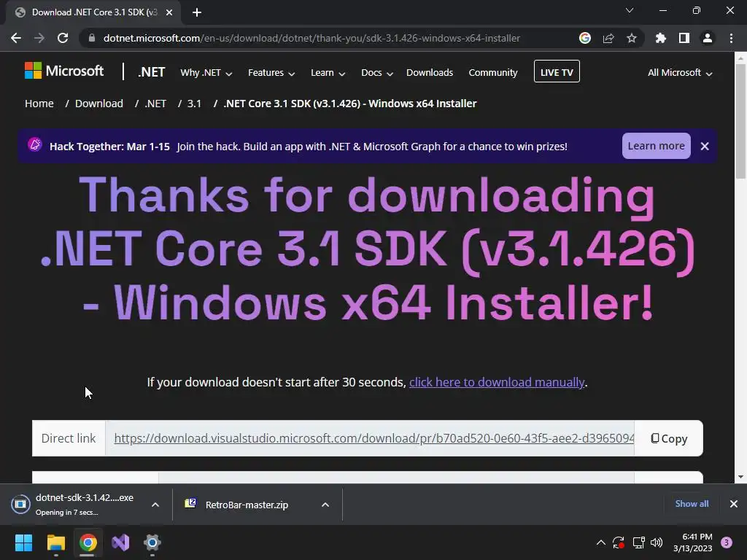This screenshot has height=560, width=747.
Task: Open the Chrome three-dot menu
Action: (x=731, y=38)
